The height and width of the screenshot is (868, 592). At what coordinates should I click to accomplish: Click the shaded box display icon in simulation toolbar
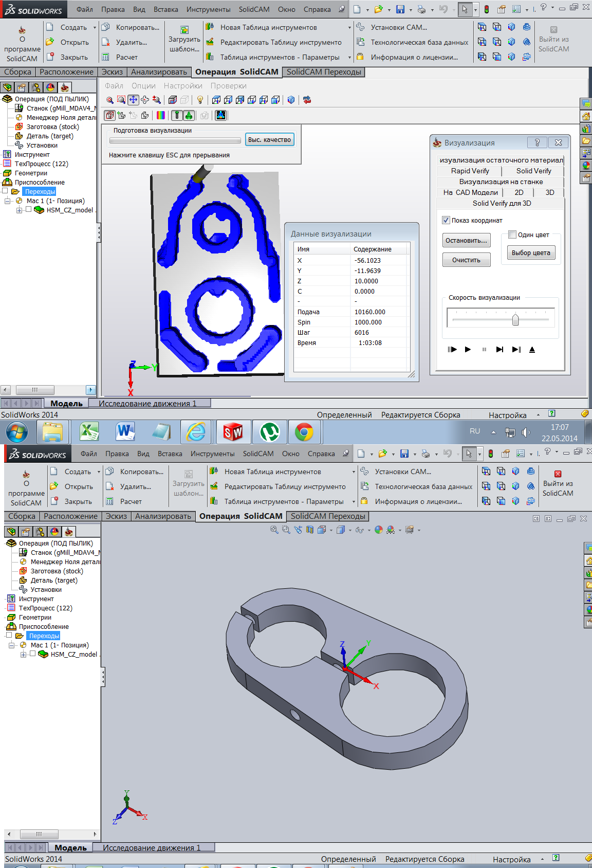(173, 100)
